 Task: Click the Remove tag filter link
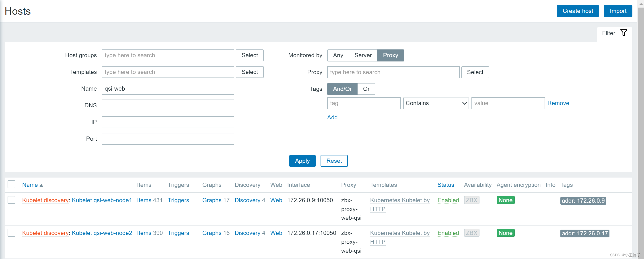tap(558, 103)
